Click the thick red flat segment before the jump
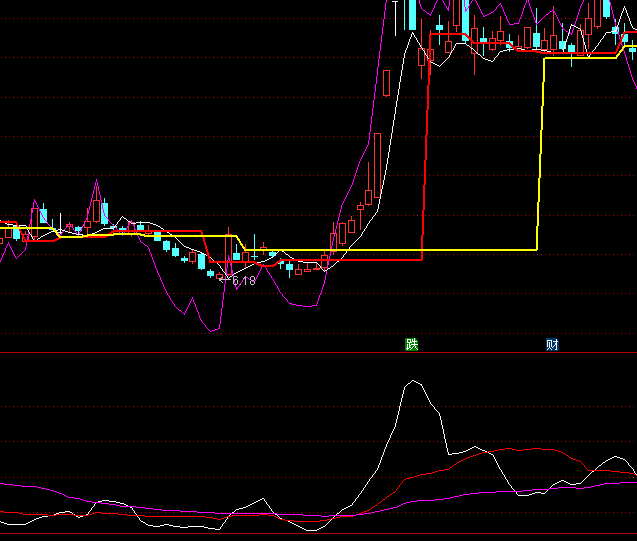Screen dimensions: 637x541 pyautogui.click(x=380, y=259)
